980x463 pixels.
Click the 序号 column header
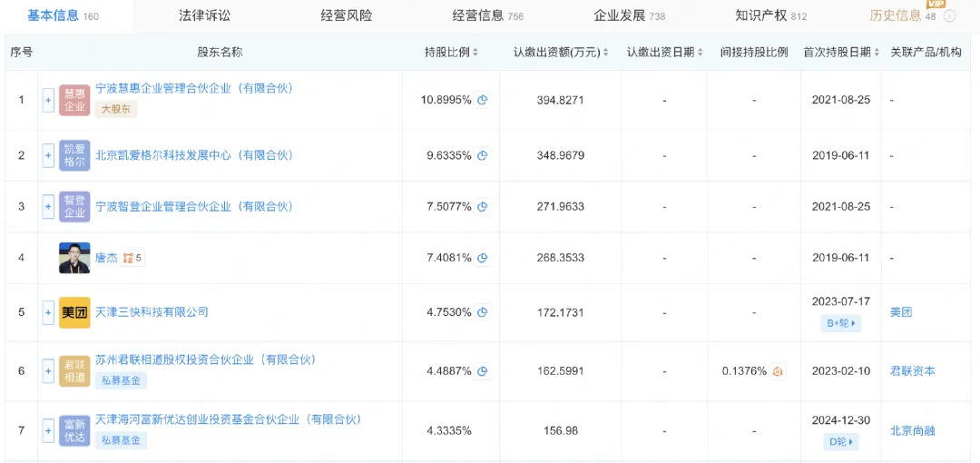pos(21,53)
